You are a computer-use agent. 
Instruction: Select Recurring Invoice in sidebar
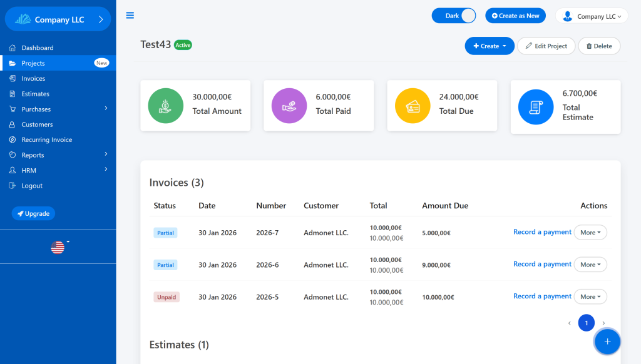tap(46, 139)
